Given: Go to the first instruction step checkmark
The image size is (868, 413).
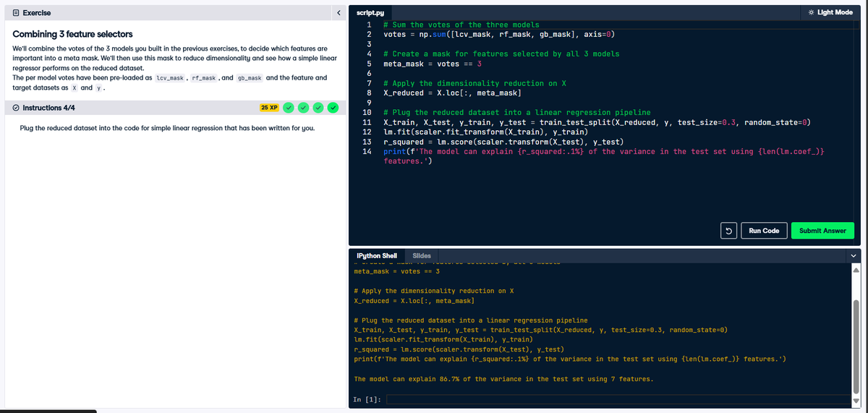Looking at the screenshot, I should [289, 108].
